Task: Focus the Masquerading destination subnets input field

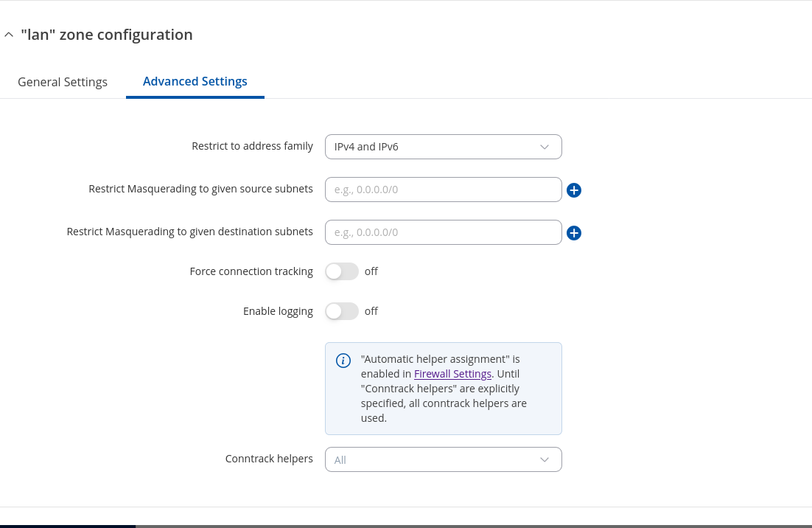Action: coord(442,232)
